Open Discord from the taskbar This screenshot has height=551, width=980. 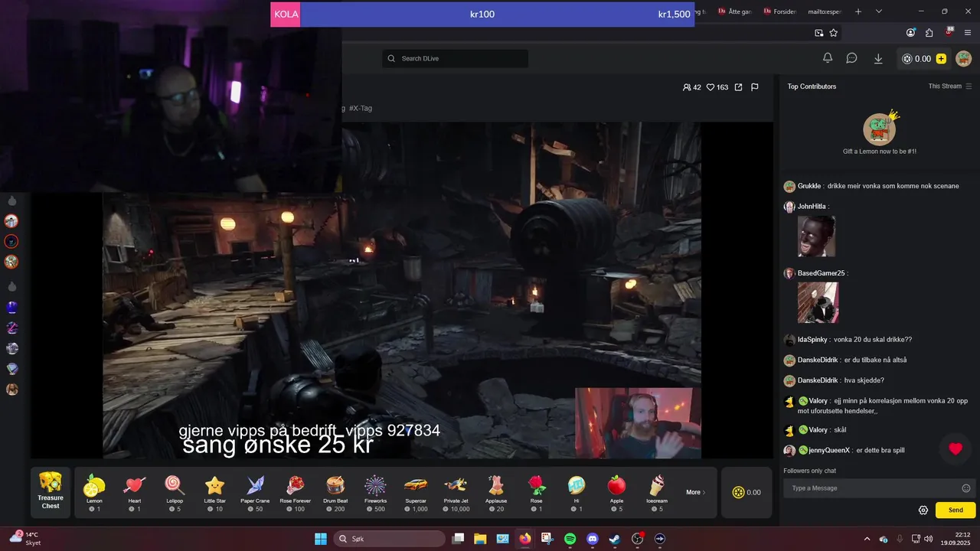pyautogui.click(x=592, y=539)
